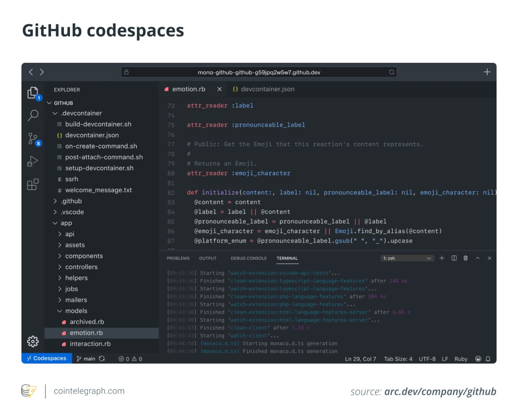Open the Run and Debug view
518x420 pixels.
point(33,161)
